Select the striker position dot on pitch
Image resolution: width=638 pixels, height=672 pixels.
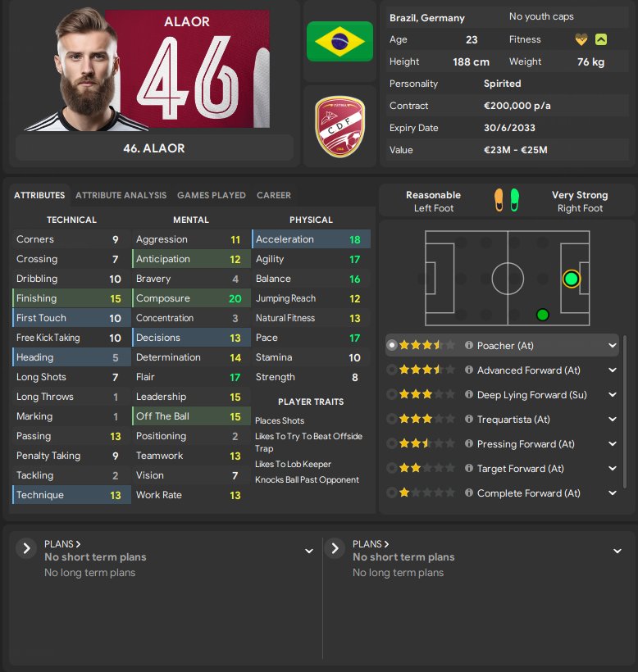[x=571, y=279]
